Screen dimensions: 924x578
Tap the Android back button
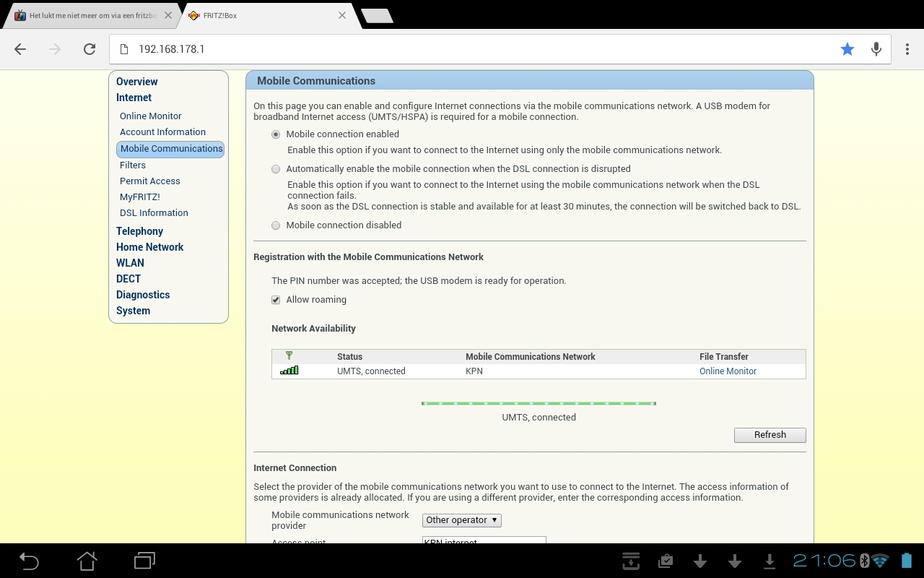[x=29, y=561]
